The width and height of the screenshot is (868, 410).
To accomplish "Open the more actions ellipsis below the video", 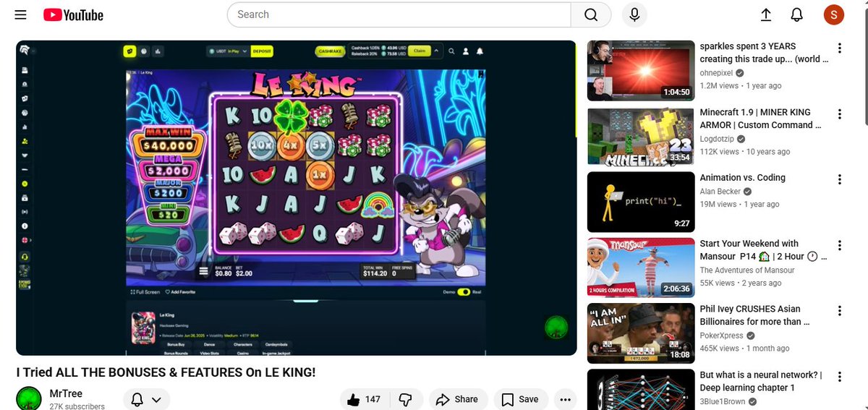I will click(x=565, y=399).
